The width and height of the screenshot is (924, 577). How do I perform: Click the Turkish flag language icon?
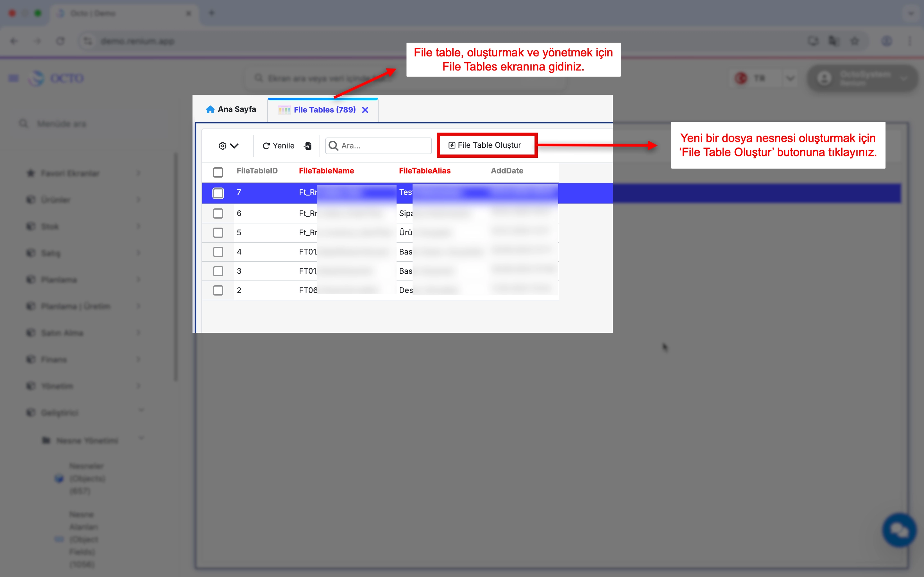(x=741, y=78)
